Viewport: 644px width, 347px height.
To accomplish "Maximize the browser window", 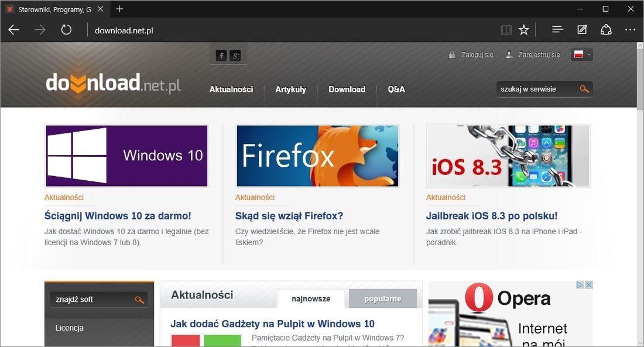I will (x=605, y=9).
